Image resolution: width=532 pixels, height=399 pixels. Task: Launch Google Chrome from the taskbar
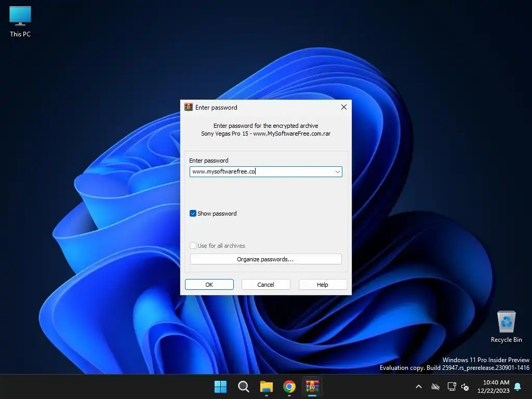click(x=289, y=387)
